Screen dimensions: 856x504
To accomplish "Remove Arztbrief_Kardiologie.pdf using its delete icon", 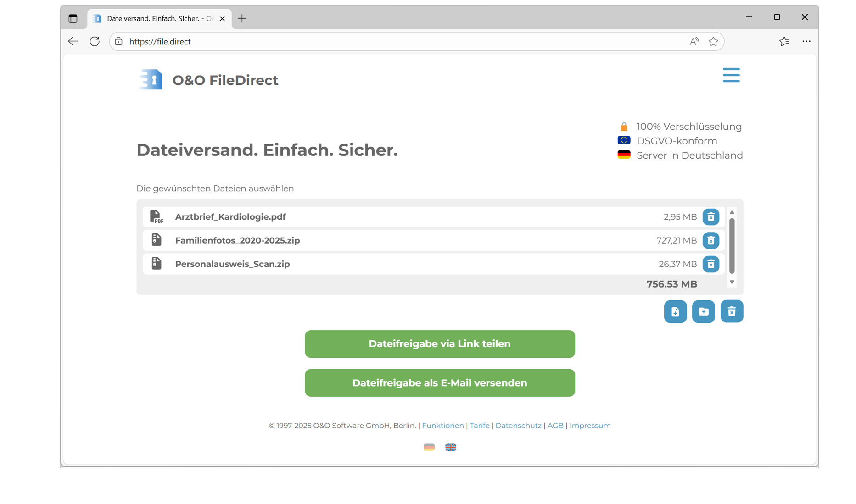I will [711, 217].
